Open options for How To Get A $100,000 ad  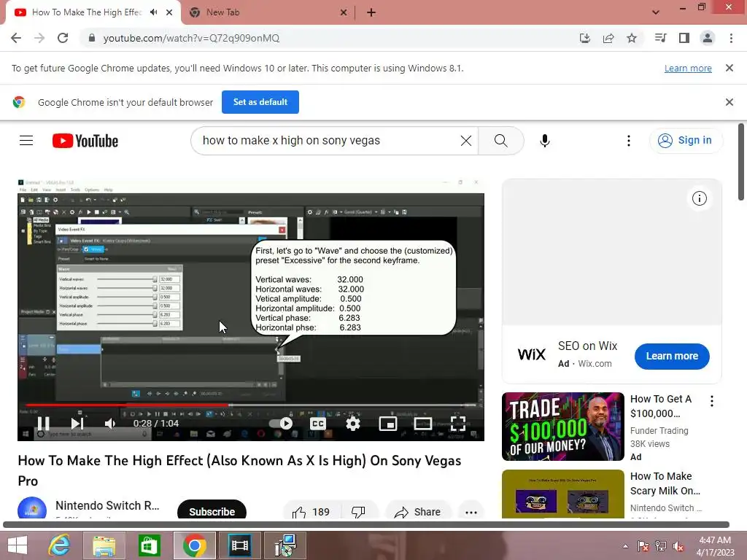[x=712, y=401]
